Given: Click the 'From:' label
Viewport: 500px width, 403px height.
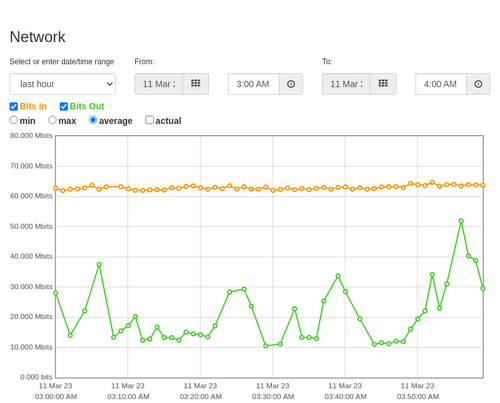Looking at the screenshot, I should (144, 62).
